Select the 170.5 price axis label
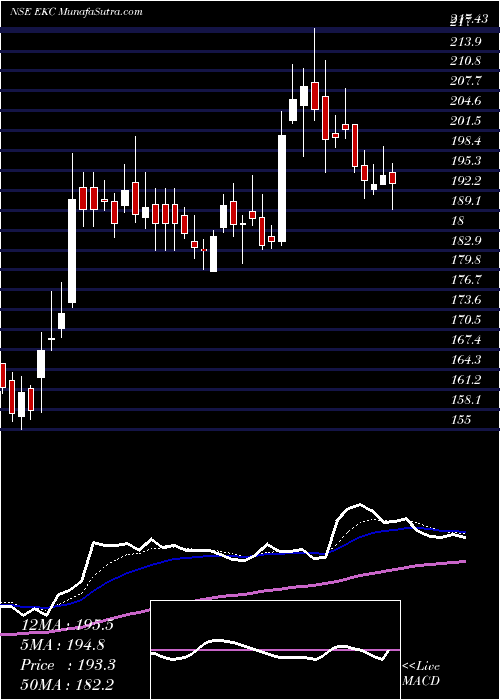 coord(467,320)
